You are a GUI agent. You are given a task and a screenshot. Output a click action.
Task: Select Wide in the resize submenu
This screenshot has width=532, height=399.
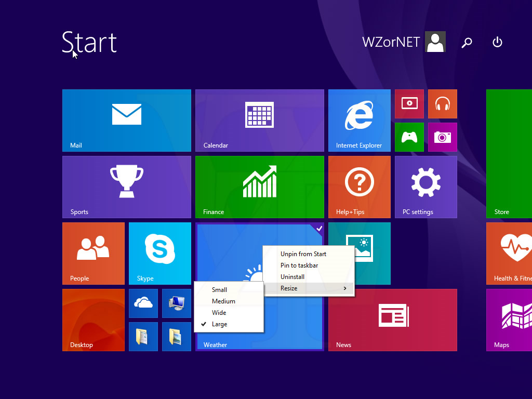click(x=219, y=313)
